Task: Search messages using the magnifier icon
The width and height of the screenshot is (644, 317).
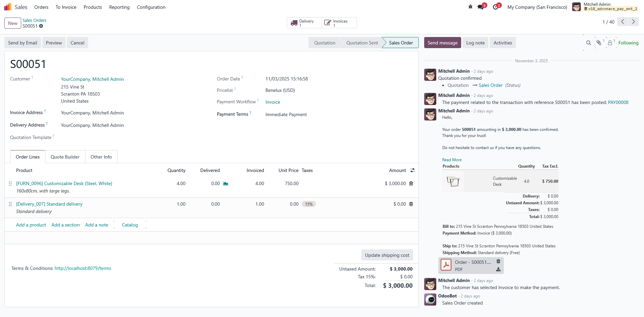Action: point(589,43)
